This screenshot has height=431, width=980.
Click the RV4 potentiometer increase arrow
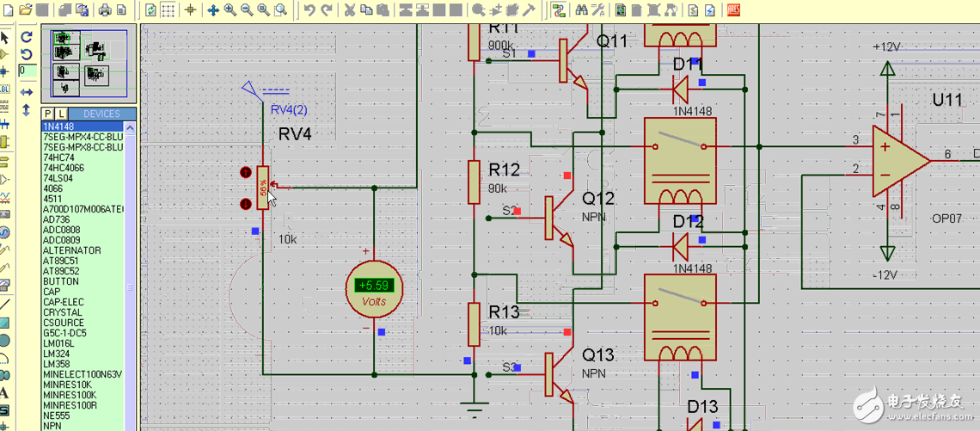pos(245,173)
